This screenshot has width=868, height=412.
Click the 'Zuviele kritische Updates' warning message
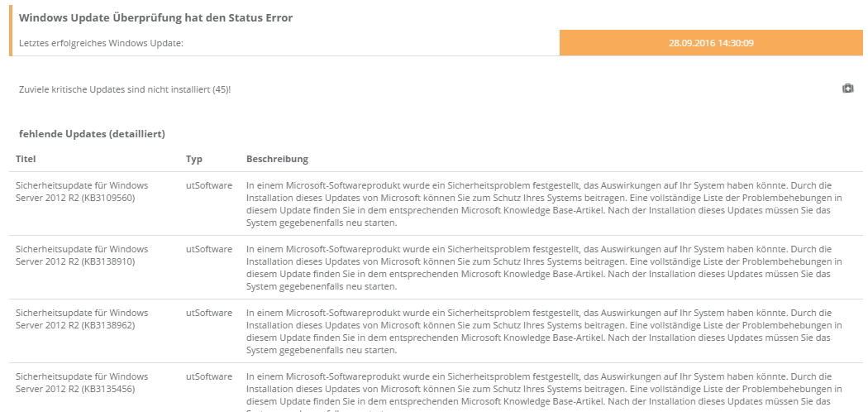pyautogui.click(x=125, y=89)
